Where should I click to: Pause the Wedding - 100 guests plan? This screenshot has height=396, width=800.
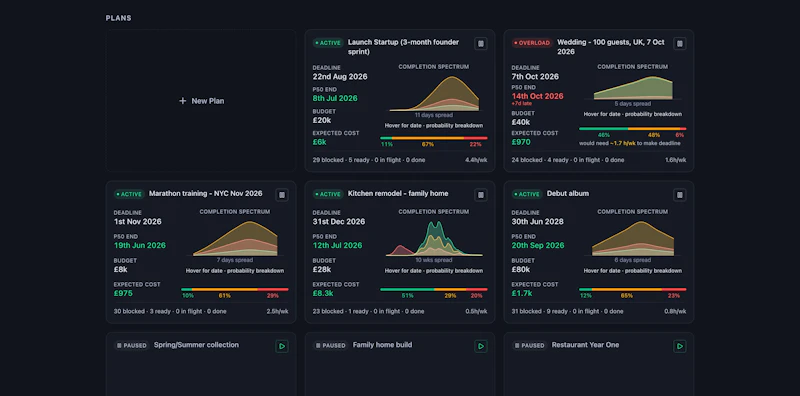679,44
